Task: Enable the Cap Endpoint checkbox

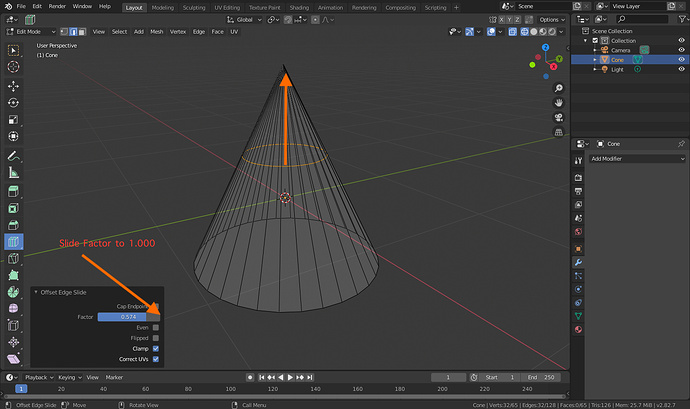Action: coord(156,306)
